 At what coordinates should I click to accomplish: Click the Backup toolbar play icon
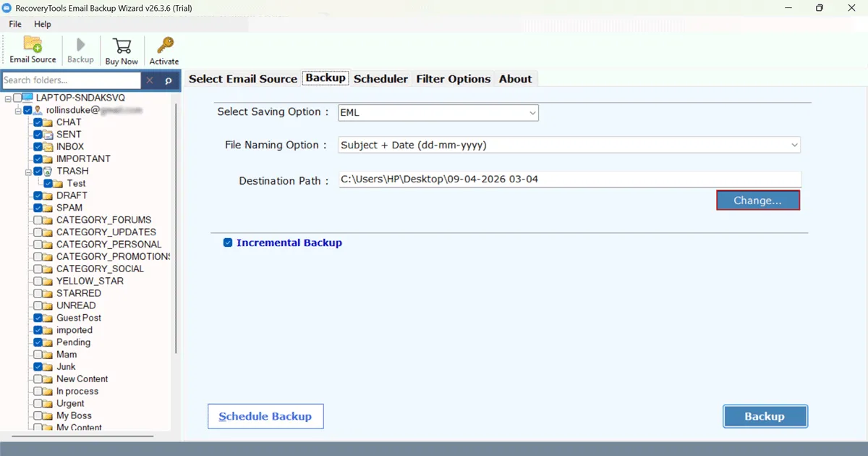coord(80,45)
